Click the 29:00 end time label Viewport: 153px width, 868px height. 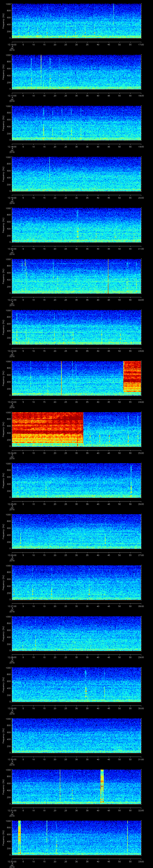(x=141, y=657)
